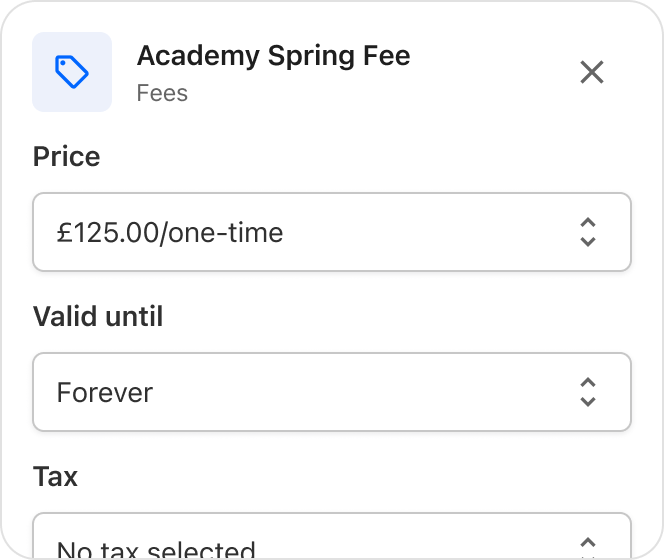Viewport: 664px width, 560px height.
Task: Select the Academy Spring Fee title text
Action: tap(274, 56)
